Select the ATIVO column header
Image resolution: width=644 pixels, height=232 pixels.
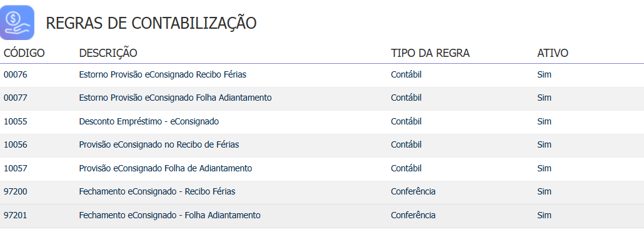[x=553, y=53]
